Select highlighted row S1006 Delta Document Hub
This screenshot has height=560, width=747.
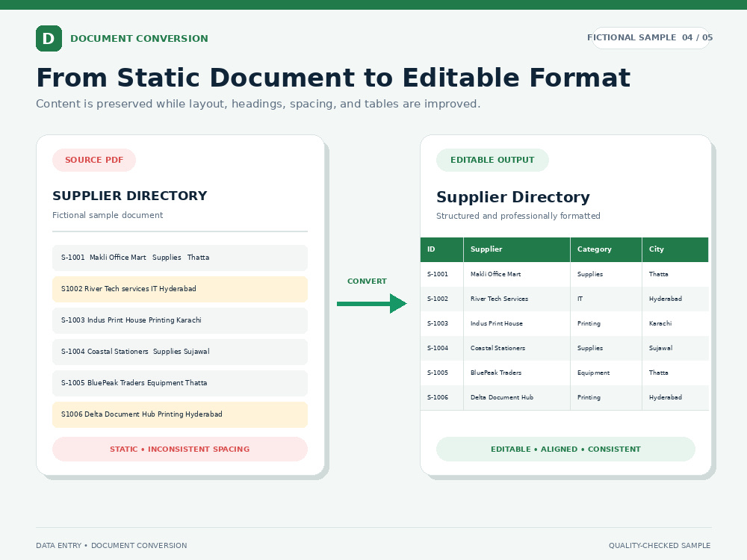[x=180, y=414]
